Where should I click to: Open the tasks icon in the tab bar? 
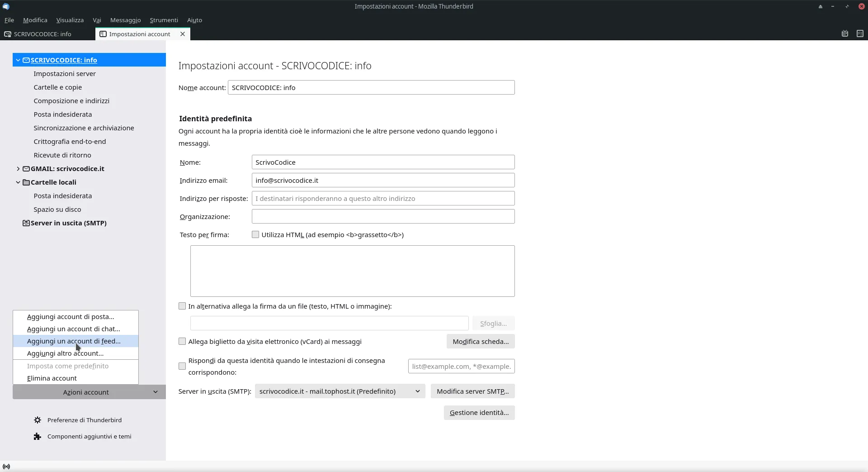click(860, 34)
